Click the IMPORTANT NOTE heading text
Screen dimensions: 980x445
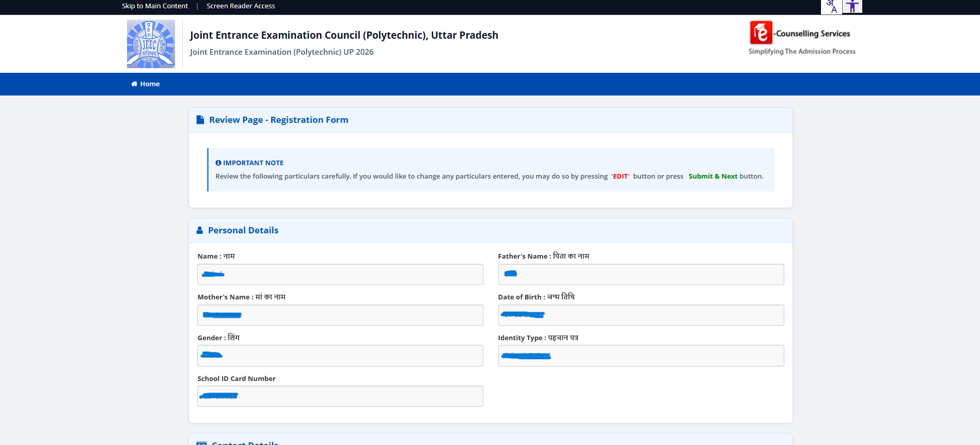tap(253, 163)
